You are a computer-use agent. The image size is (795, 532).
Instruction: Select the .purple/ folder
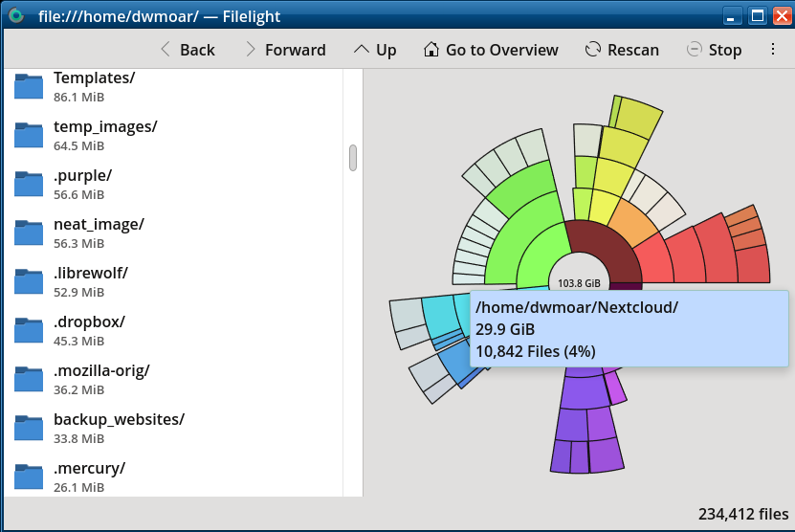[x=82, y=176]
